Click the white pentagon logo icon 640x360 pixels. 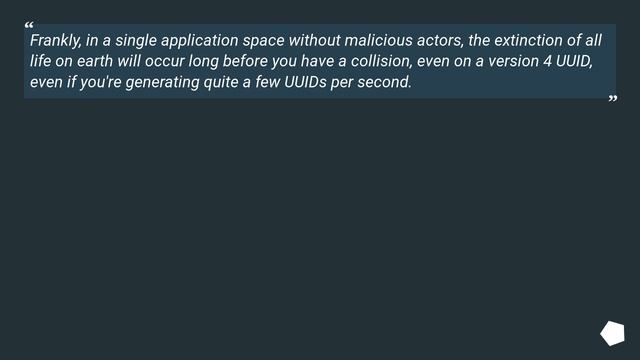click(x=612, y=333)
